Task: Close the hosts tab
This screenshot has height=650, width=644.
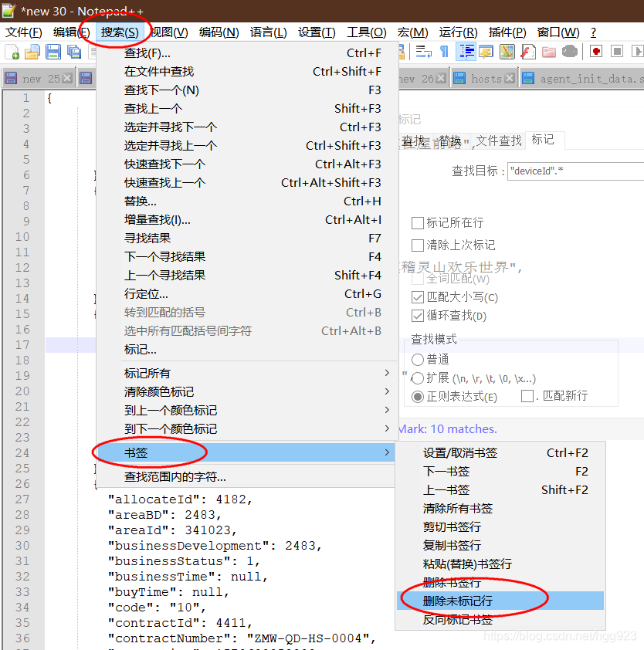Action: coord(510,78)
